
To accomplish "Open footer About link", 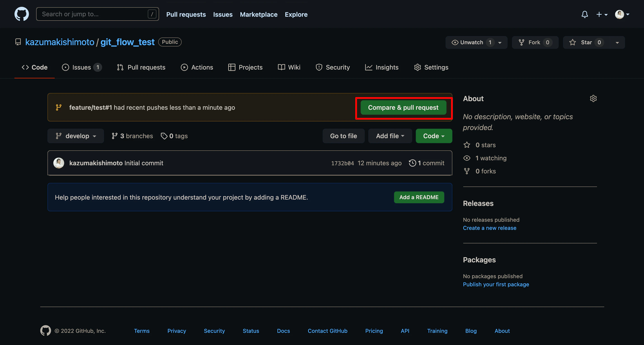I will coord(502,331).
